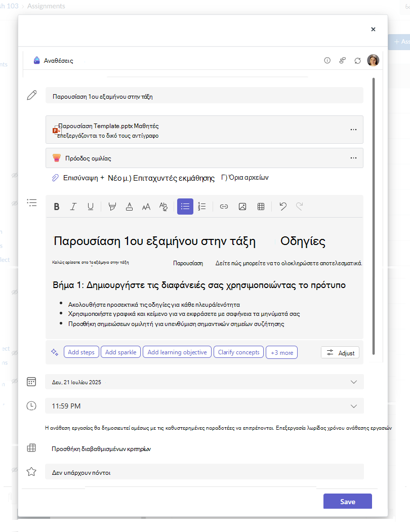This screenshot has width=410, height=532.
Task: Click the instructions list icon
Action: (x=31, y=203)
